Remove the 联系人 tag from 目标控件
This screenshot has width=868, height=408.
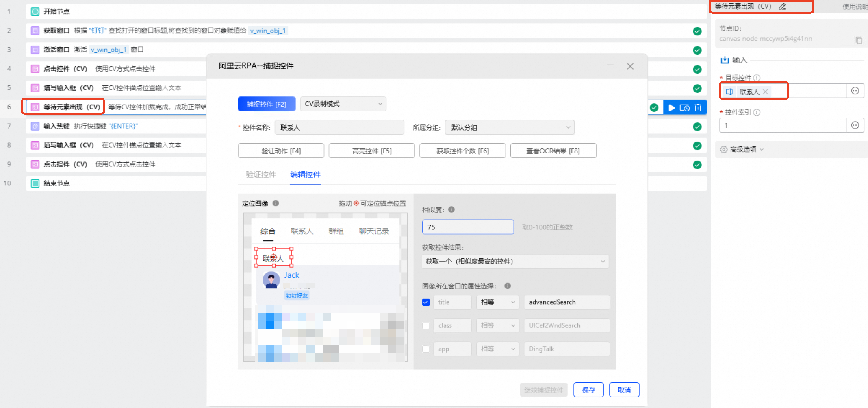(x=766, y=92)
